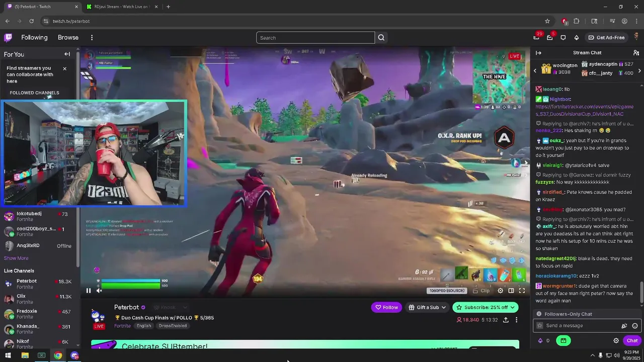The height and width of the screenshot is (362, 644).
Task: Open Clix in Live Channels list
Action: [x=39, y=299]
